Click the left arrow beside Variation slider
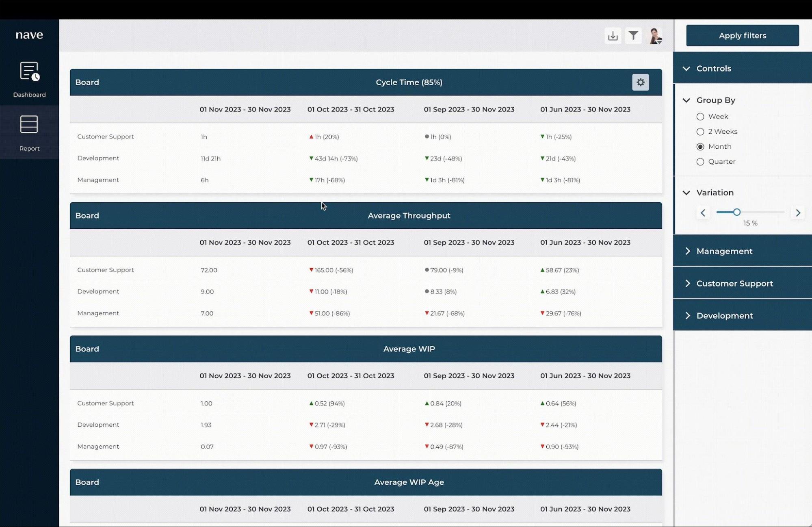812x527 pixels. [703, 213]
